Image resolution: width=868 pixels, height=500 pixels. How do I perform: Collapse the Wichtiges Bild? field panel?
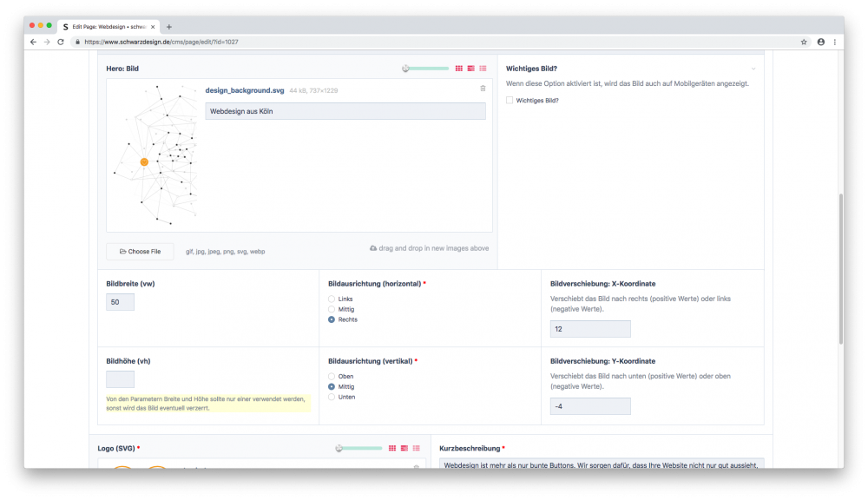[753, 69]
